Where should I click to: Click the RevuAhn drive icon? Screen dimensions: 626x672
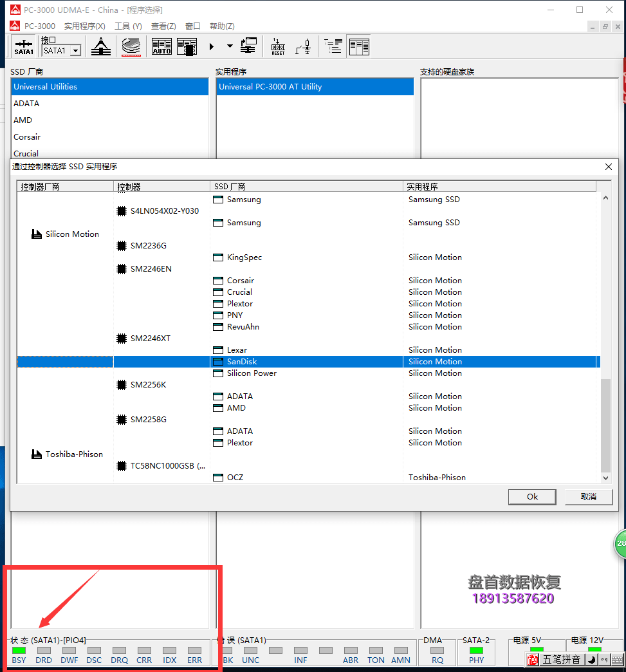click(x=218, y=327)
